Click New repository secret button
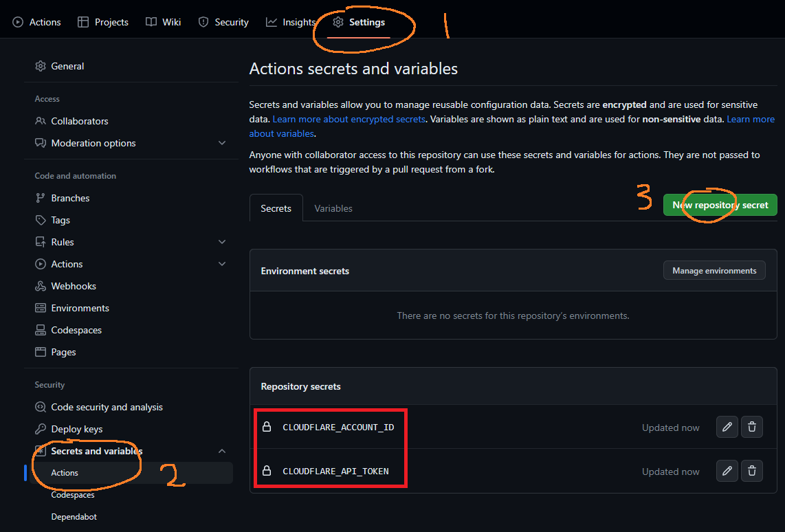This screenshot has height=532, width=785. point(720,205)
